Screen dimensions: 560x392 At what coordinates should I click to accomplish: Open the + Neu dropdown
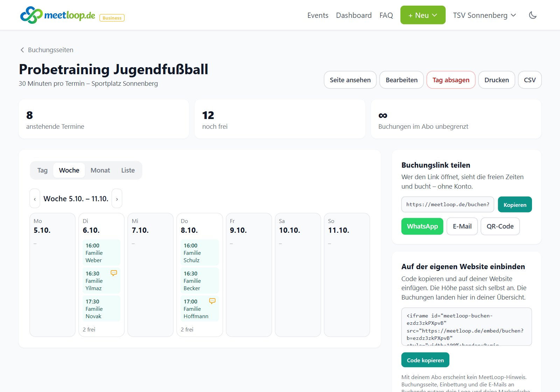423,15
